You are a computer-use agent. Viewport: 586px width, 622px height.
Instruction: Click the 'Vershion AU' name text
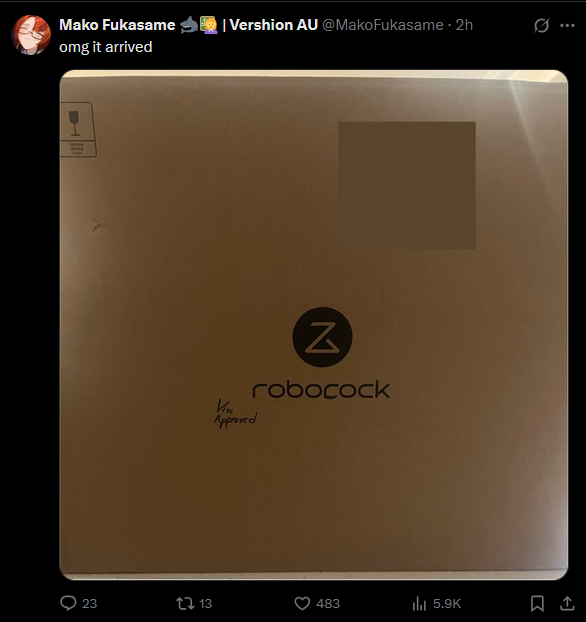[273, 25]
